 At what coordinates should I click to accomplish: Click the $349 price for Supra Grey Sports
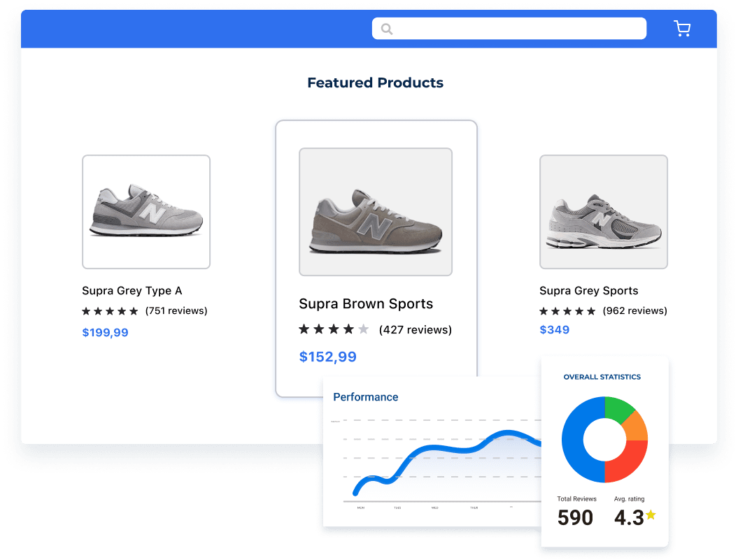pyautogui.click(x=554, y=329)
